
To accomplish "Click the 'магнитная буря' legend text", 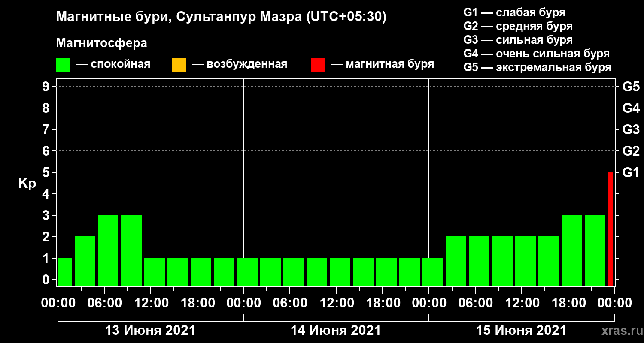I will 390,65.
